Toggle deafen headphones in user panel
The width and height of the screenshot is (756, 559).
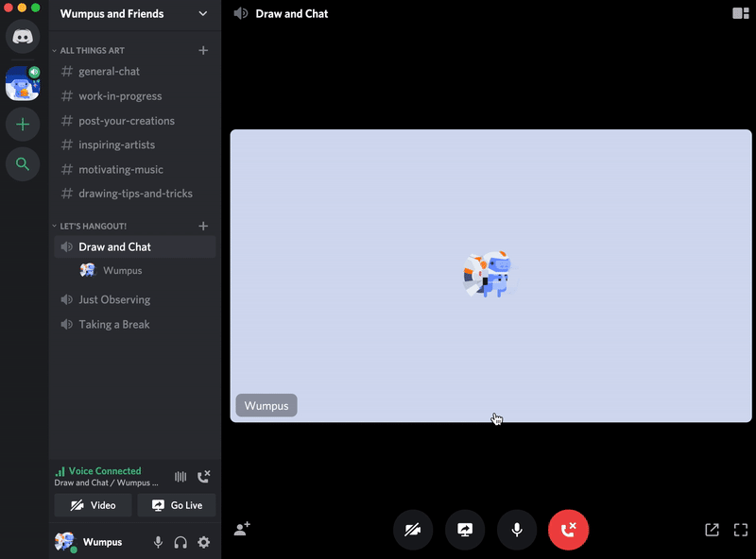[x=180, y=542]
